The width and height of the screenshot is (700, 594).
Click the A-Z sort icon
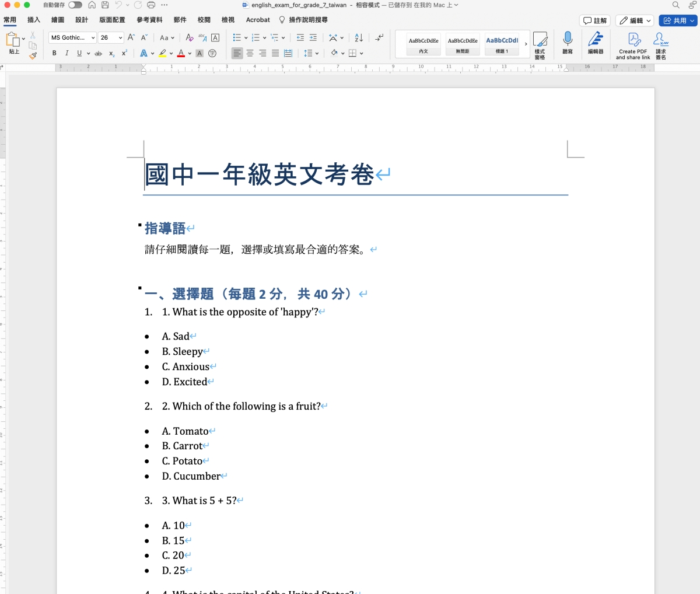[x=359, y=37]
